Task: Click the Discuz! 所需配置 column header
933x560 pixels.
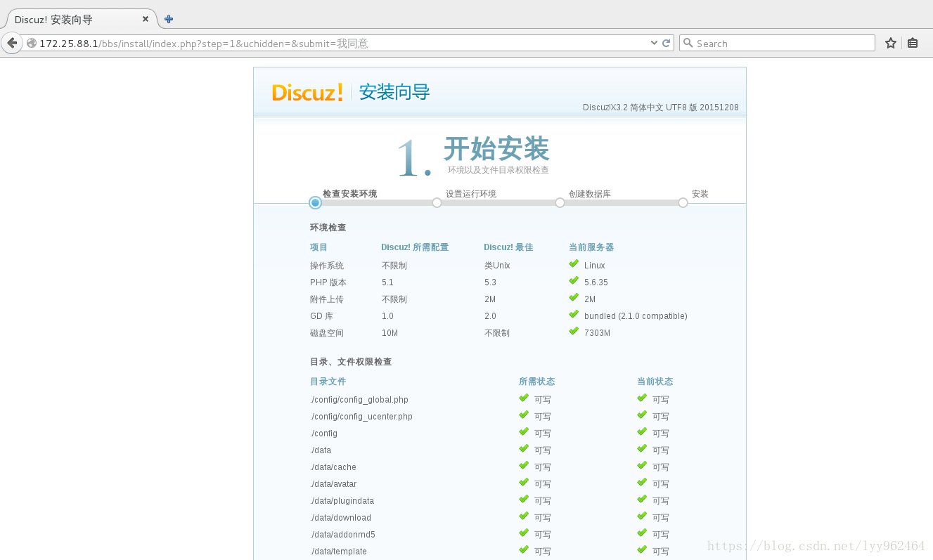Action: pos(415,247)
